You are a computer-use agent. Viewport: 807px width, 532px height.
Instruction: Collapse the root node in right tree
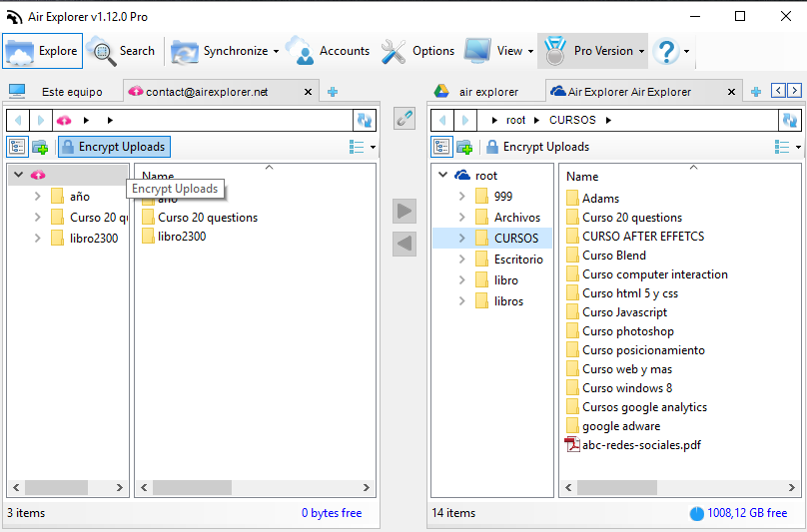click(442, 175)
